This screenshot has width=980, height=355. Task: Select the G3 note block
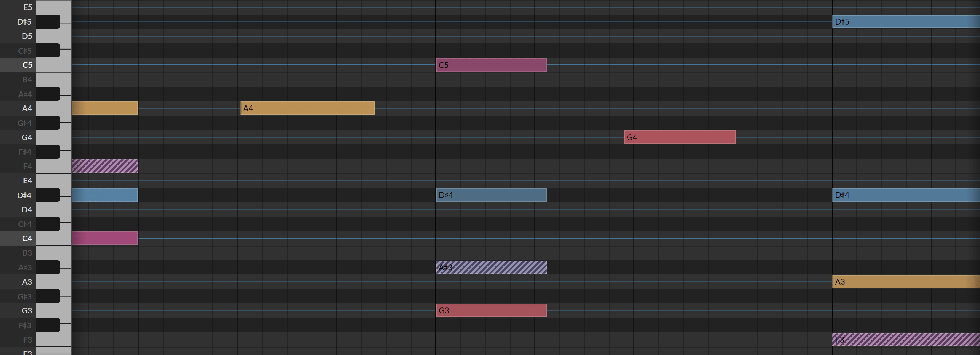[x=491, y=310]
